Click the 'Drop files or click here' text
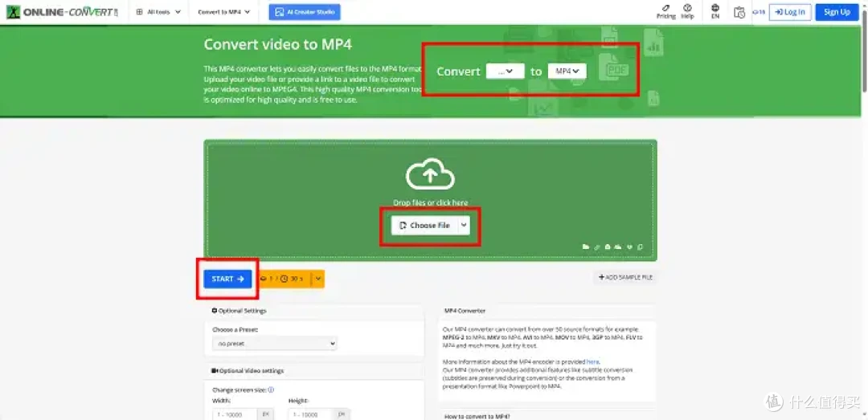 pyautogui.click(x=430, y=202)
